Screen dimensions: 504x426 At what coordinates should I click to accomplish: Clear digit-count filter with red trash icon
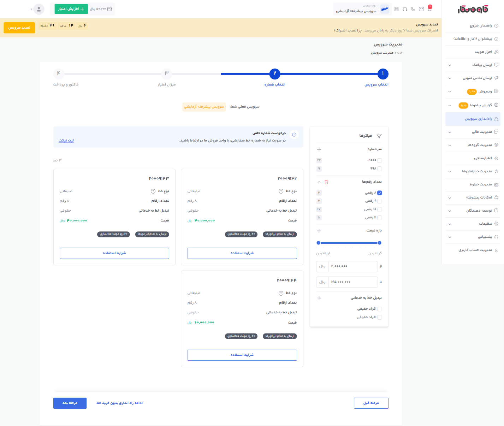point(326,182)
